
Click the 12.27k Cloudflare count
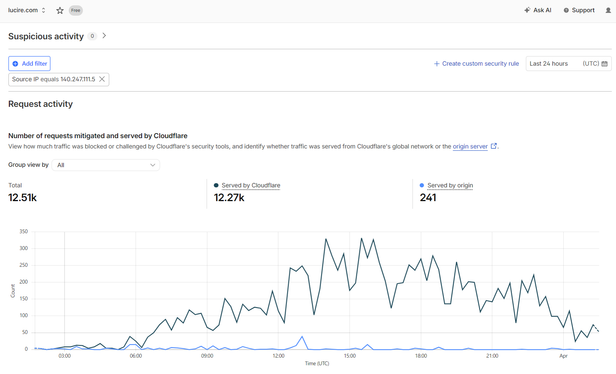pos(229,198)
